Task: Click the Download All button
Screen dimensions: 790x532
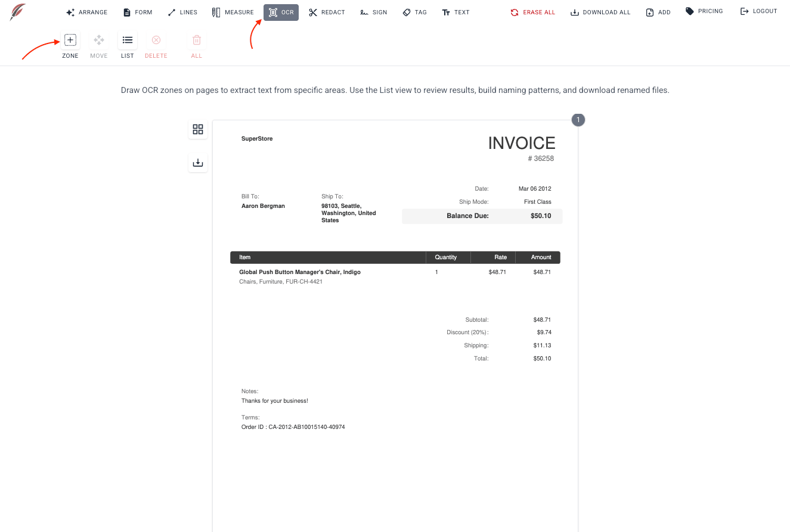Action: (x=600, y=13)
